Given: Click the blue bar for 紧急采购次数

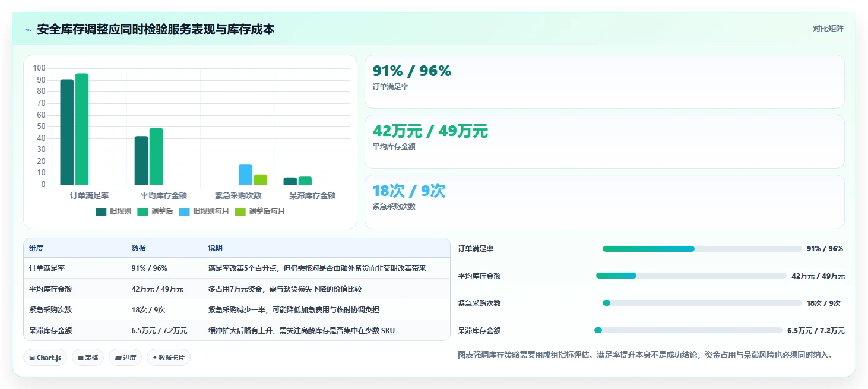Looking at the screenshot, I should point(246,174).
